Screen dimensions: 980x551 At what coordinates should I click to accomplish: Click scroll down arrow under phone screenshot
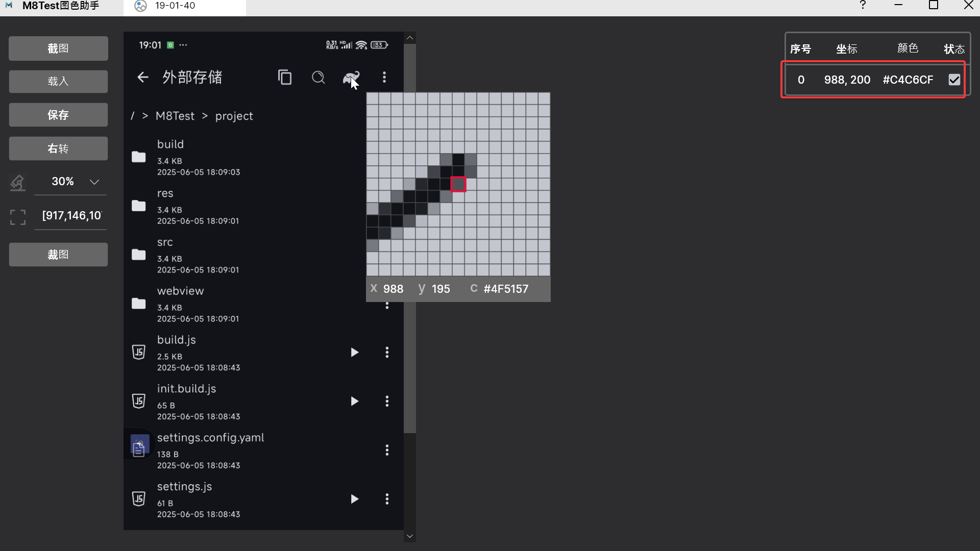(409, 536)
